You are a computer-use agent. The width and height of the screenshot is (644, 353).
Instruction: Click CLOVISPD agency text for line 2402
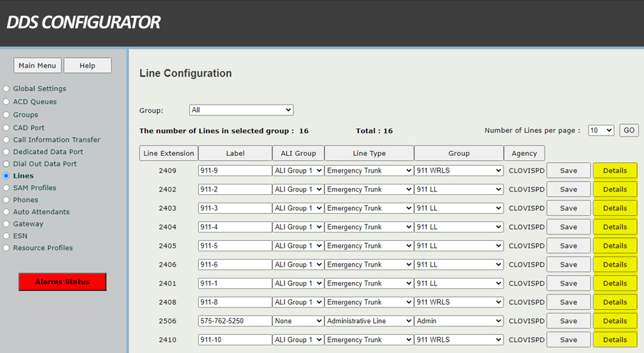pos(526,189)
